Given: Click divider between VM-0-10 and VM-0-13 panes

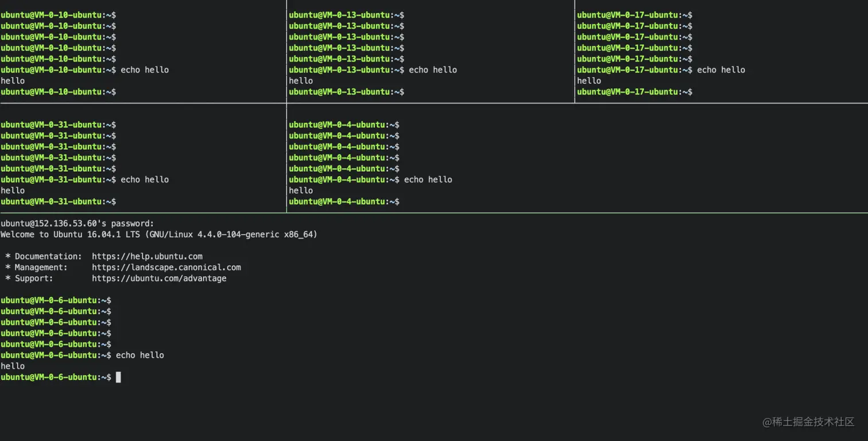Looking at the screenshot, I should click(286, 52).
